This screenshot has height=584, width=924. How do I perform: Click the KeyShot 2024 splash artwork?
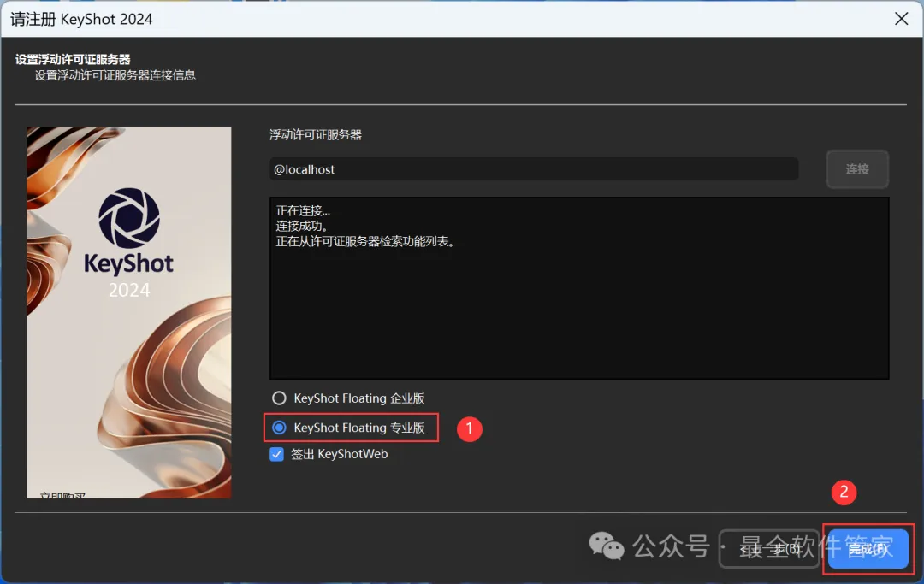(129, 312)
